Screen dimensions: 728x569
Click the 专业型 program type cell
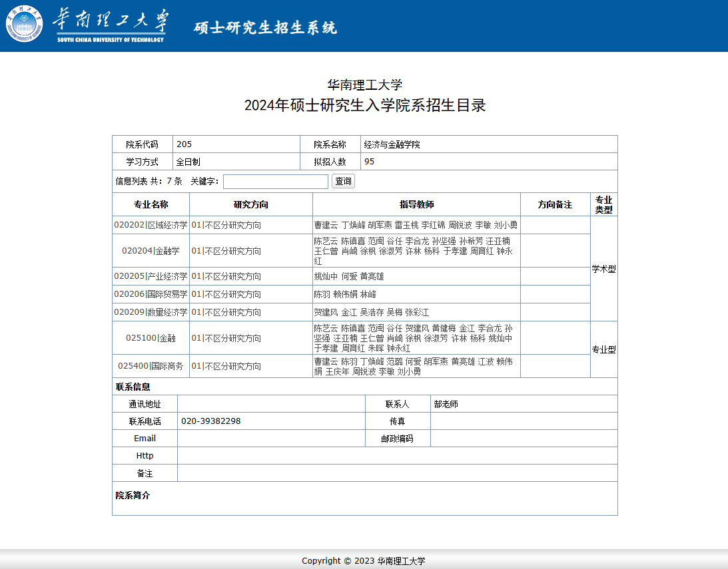pyautogui.click(x=603, y=349)
